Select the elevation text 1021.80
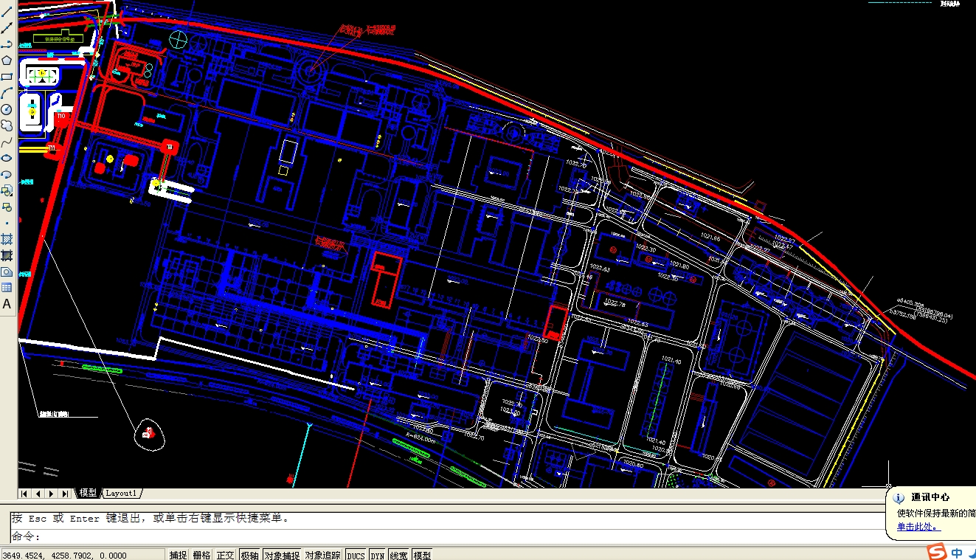This screenshot has height=560, width=976. (x=679, y=266)
